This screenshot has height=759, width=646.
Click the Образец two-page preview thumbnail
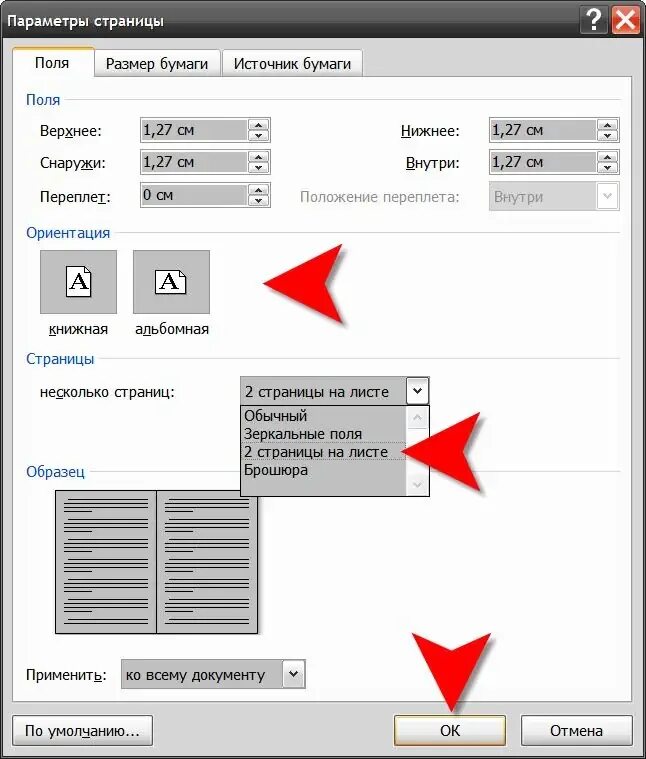pos(156,562)
